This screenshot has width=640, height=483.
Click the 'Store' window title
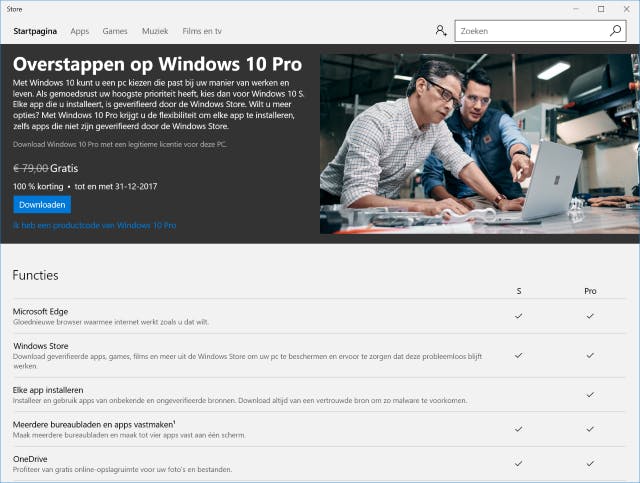(14, 9)
